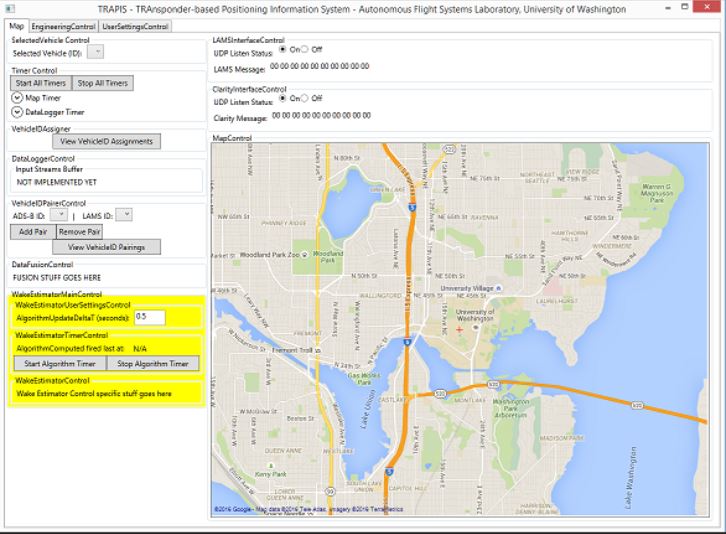The height and width of the screenshot is (534, 726).
Task: Click the Gas Works Park map label
Action: tap(364, 379)
